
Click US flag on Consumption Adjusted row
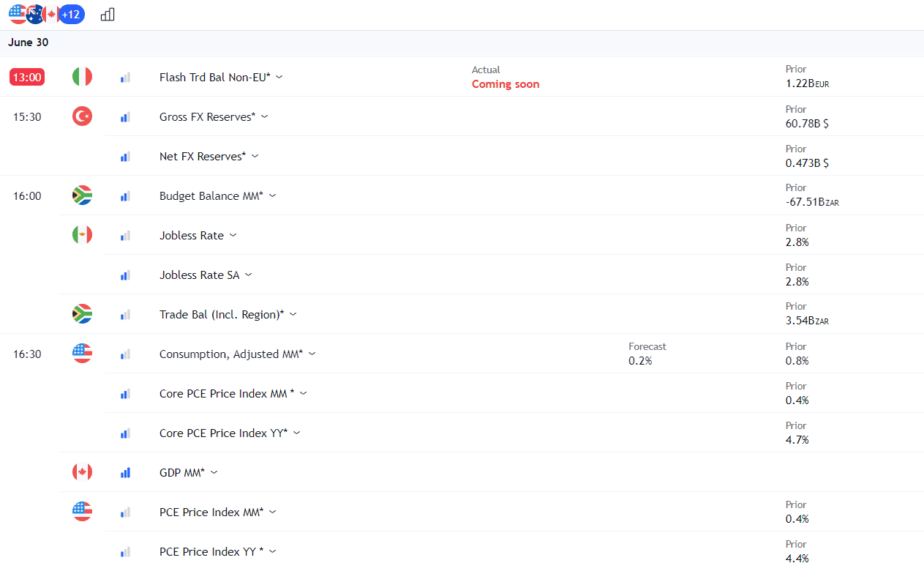tap(82, 354)
